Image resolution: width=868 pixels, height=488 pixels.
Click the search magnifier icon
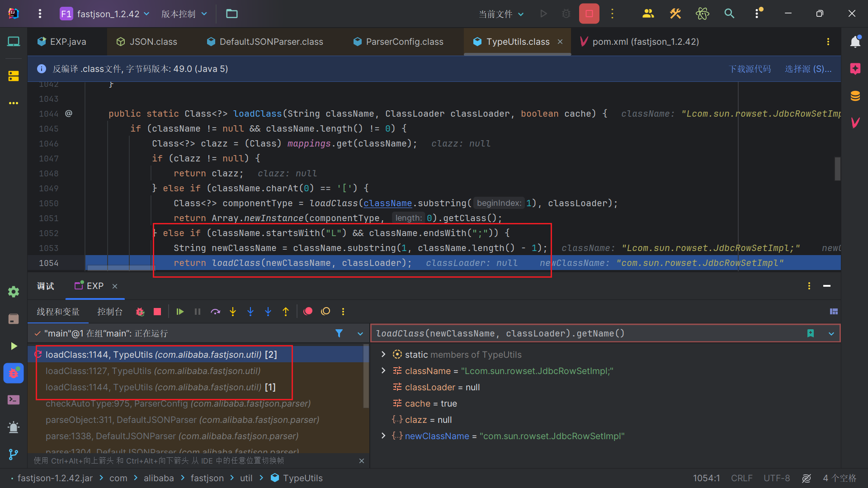point(729,14)
